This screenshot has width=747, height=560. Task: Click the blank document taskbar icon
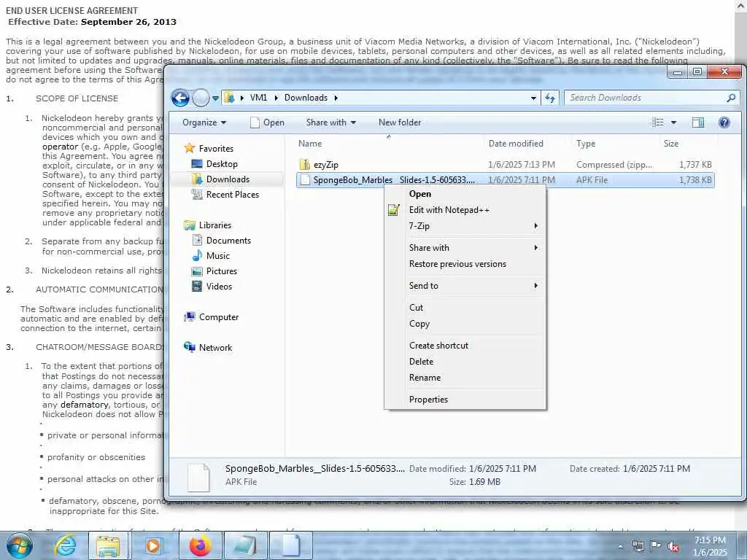coord(290,545)
